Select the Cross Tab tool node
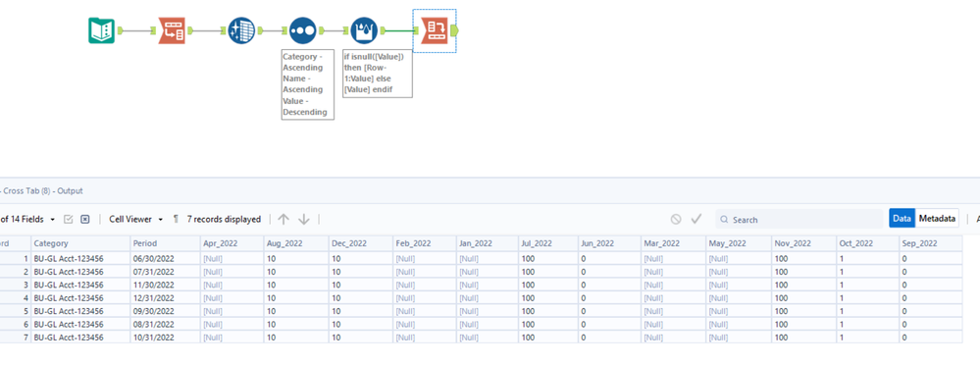The height and width of the screenshot is (365, 980). pyautogui.click(x=434, y=30)
